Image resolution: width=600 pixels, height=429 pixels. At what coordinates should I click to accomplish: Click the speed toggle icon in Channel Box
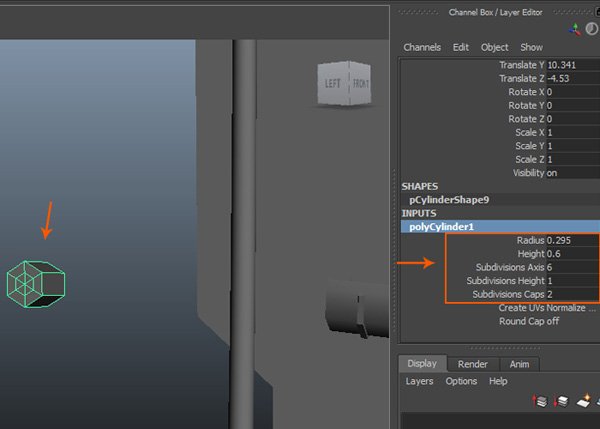(x=592, y=29)
